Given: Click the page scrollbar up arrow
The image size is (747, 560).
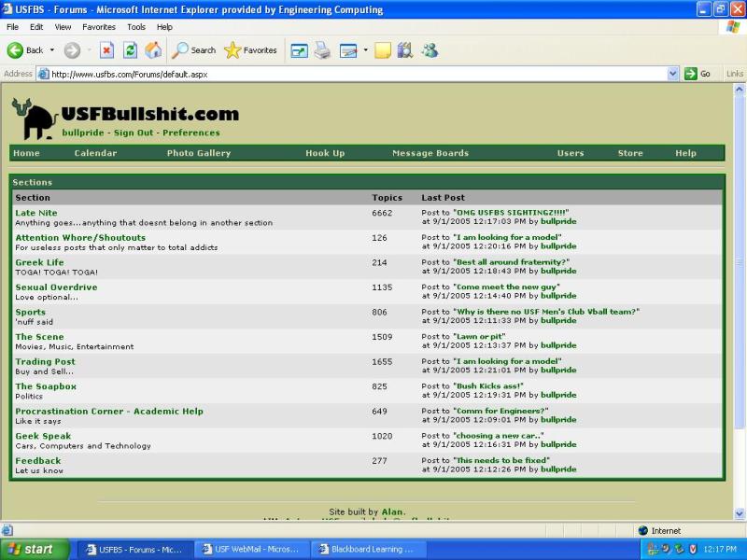Looking at the screenshot, I should point(740,89).
